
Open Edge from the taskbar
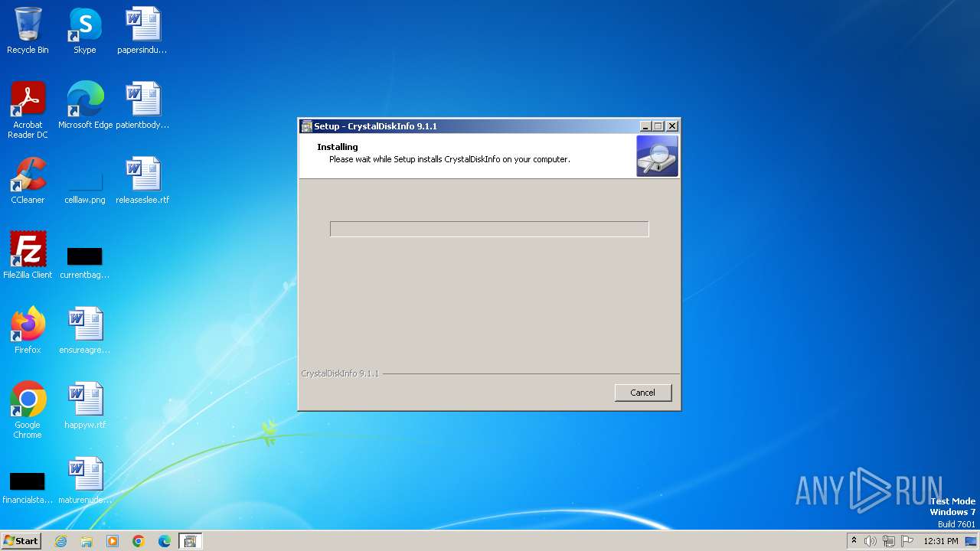coord(165,541)
